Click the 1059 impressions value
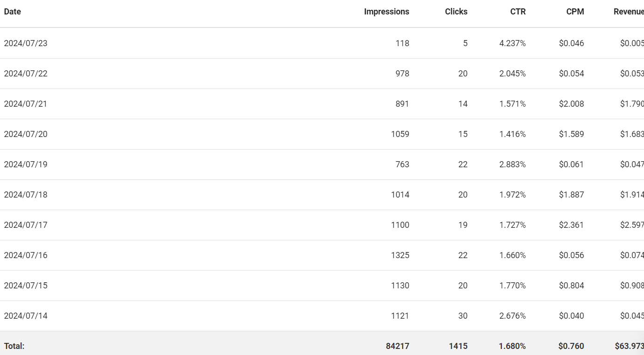The image size is (644, 355). click(400, 134)
